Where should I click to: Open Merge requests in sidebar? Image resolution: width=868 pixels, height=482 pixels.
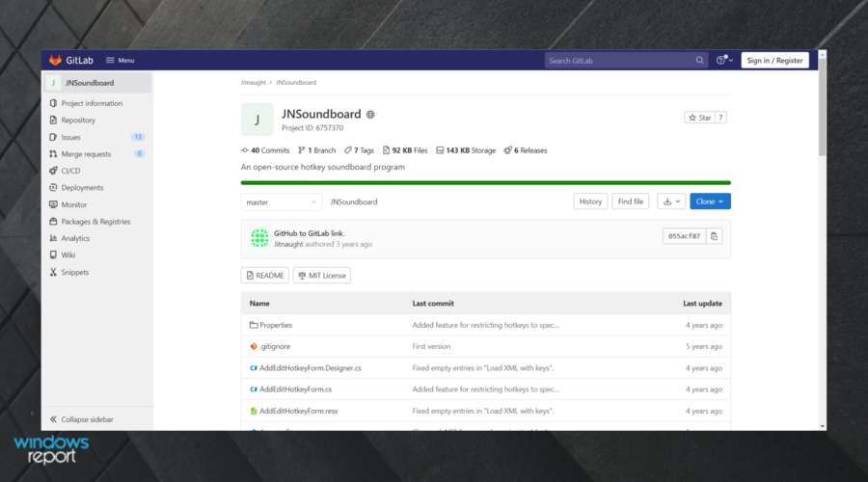86,154
